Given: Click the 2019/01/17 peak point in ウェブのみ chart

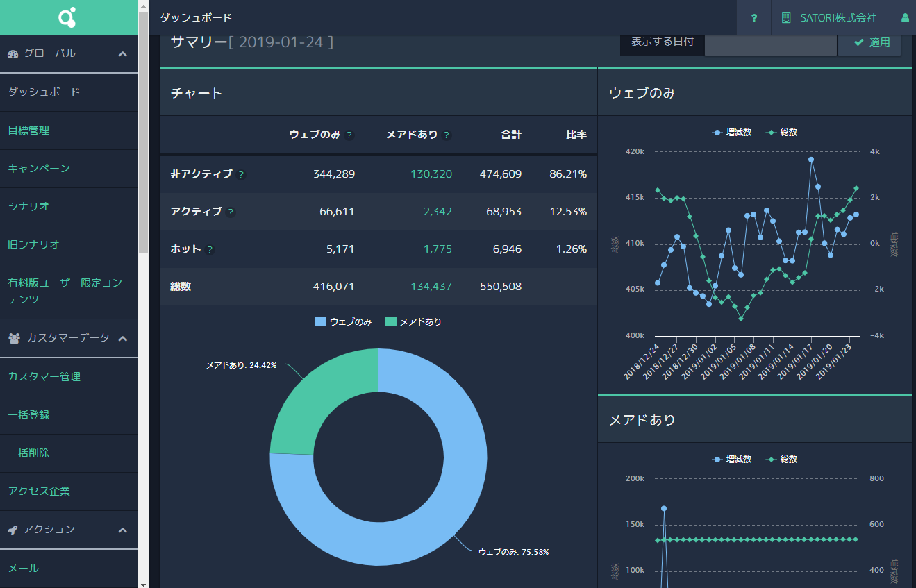Looking at the screenshot, I should coord(811,159).
